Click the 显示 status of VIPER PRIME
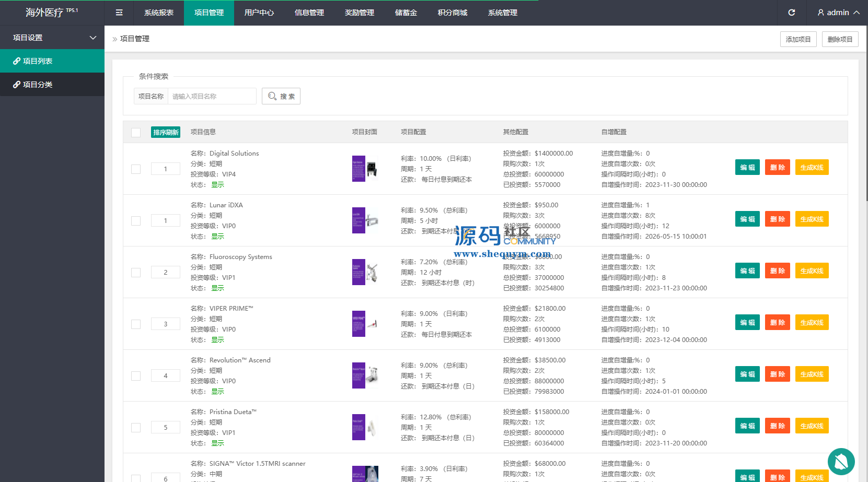Viewport: 868px width, 482px height. (x=217, y=340)
